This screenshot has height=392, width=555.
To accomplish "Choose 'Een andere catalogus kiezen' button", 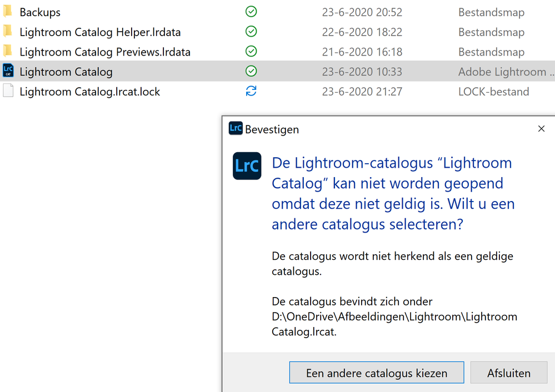I will (377, 373).
